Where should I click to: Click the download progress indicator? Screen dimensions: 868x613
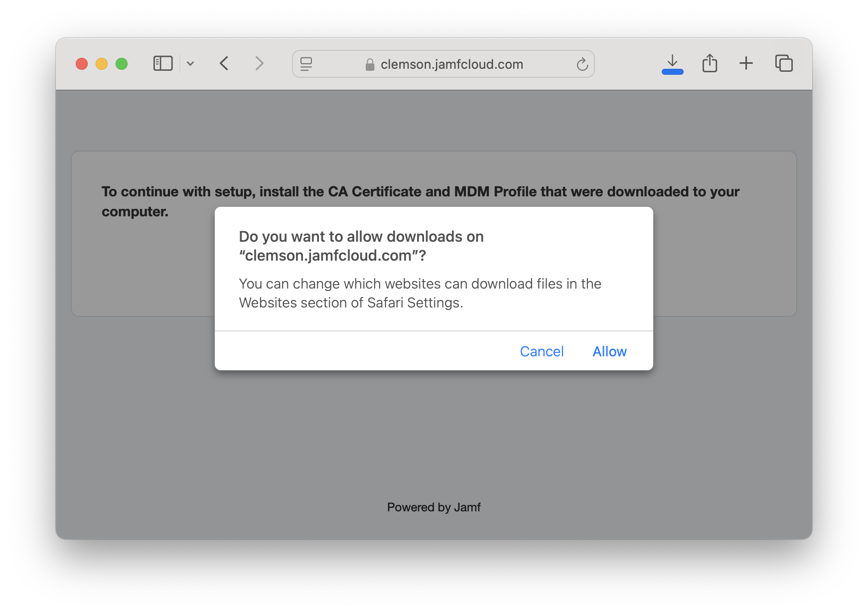672,71
